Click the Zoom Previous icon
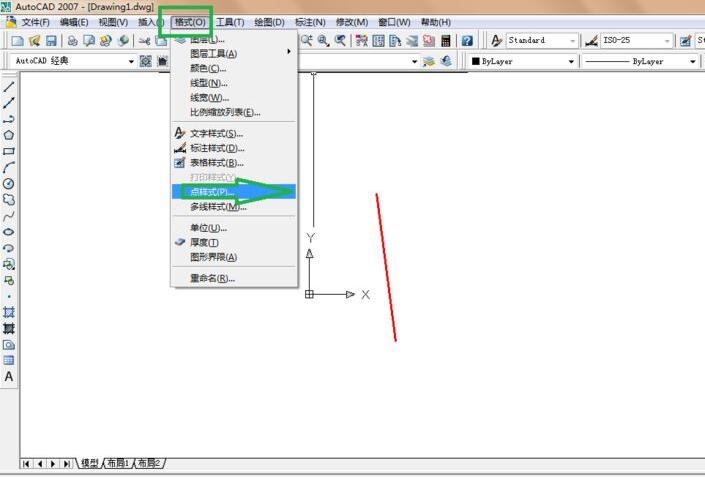The image size is (705, 477). coord(340,41)
